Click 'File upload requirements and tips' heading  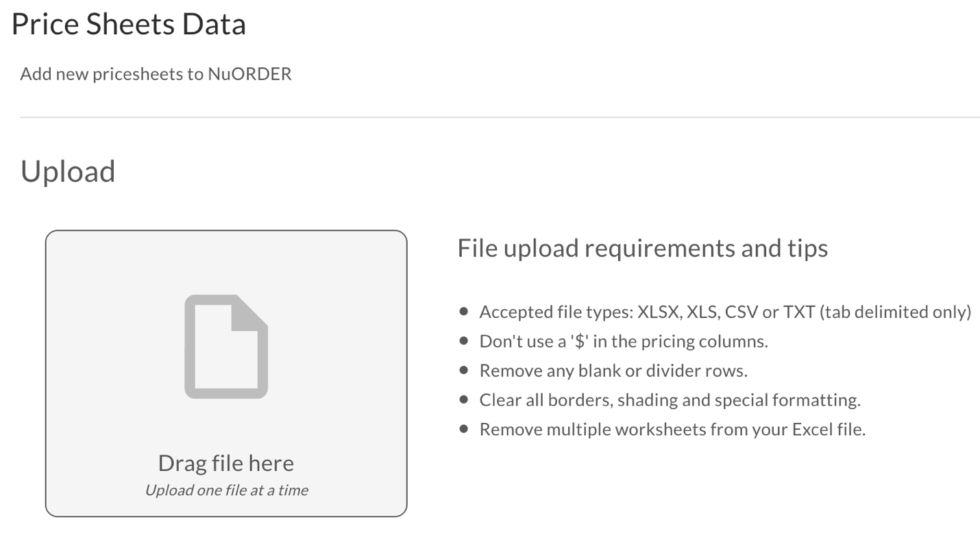tap(643, 248)
